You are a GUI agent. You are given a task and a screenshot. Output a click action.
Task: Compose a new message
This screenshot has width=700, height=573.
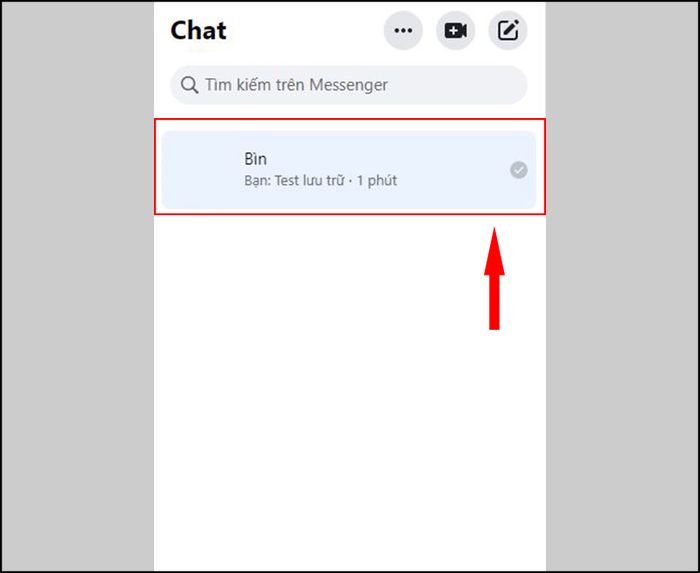[508, 31]
